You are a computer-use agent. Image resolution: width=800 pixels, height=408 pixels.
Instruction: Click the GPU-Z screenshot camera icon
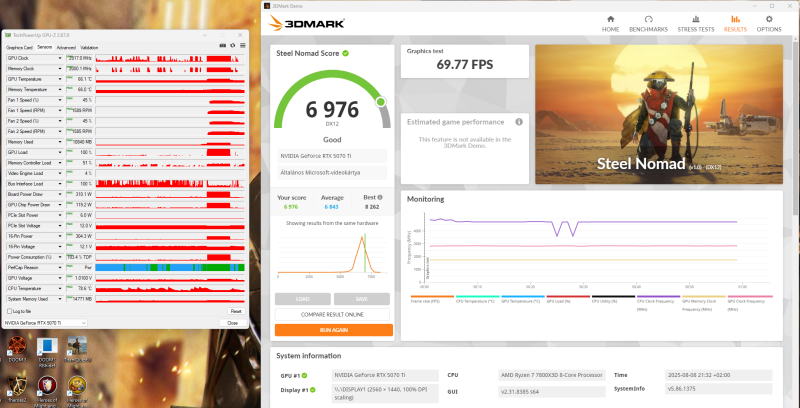pos(222,45)
